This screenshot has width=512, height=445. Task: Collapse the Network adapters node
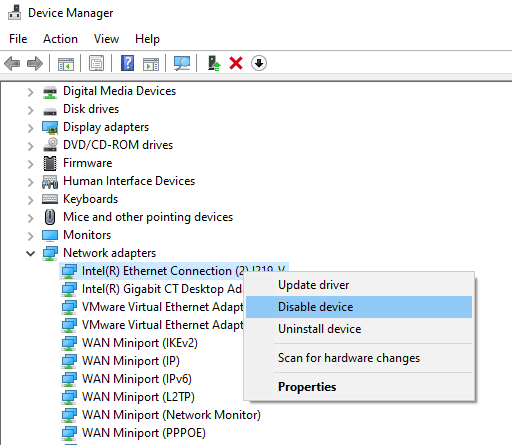(30, 254)
